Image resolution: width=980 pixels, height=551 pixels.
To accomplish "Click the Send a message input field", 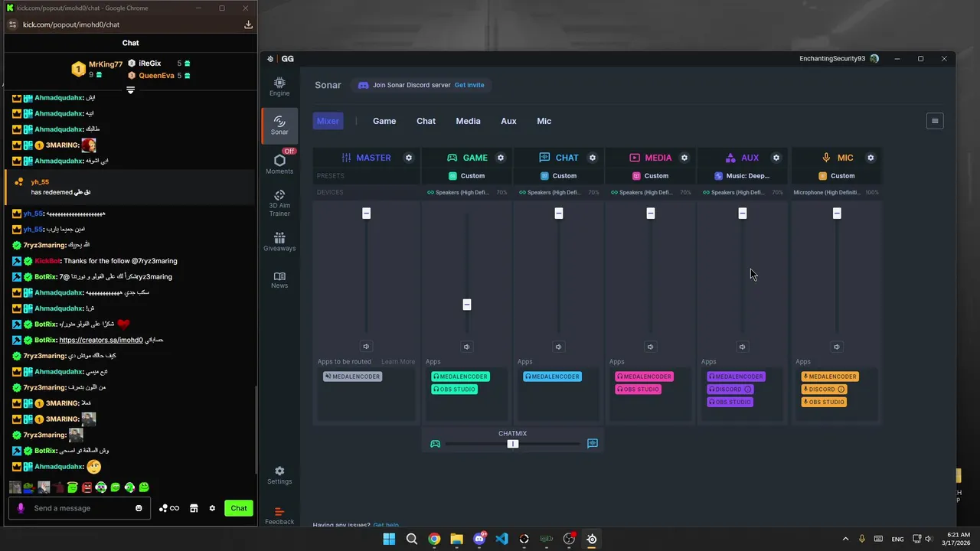I will 80,508.
